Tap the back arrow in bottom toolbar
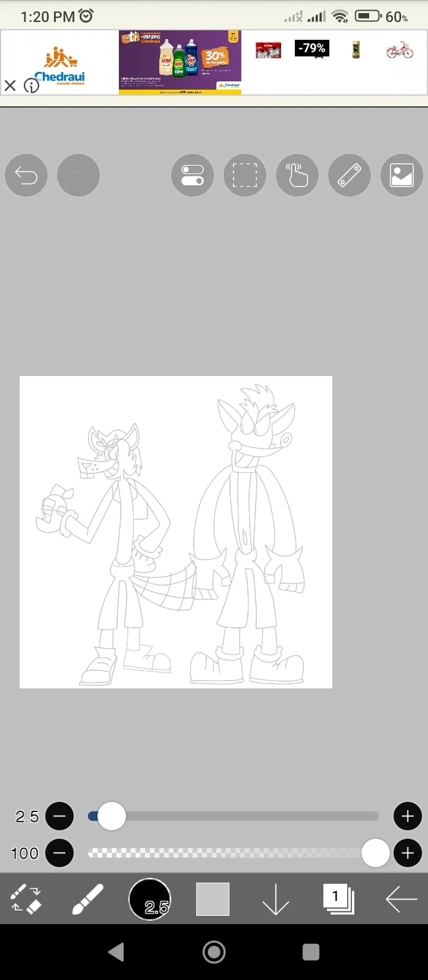This screenshot has height=980, width=428. tap(401, 899)
